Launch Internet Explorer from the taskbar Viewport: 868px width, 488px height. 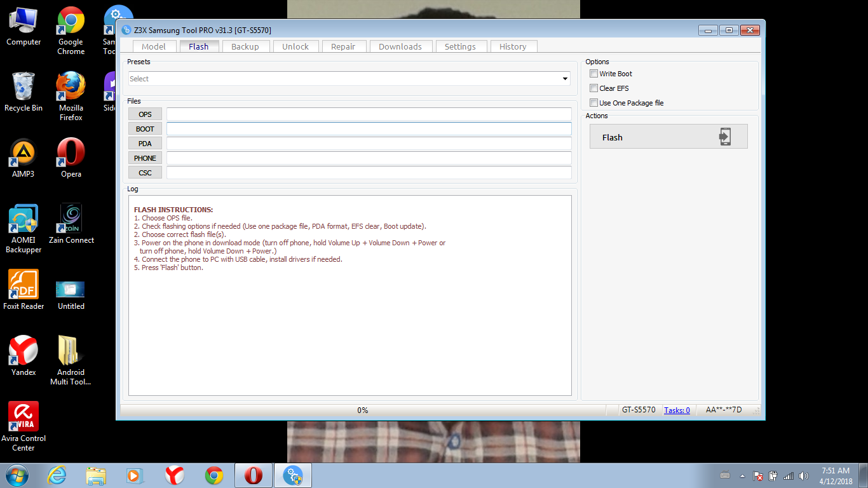57,475
